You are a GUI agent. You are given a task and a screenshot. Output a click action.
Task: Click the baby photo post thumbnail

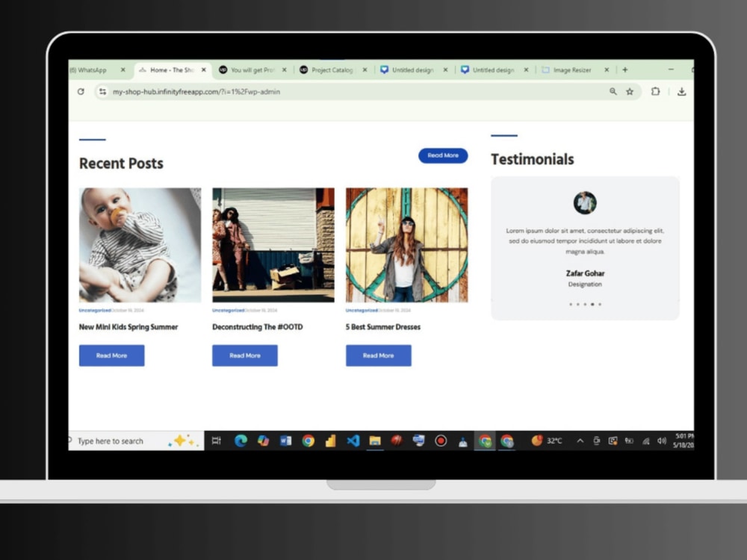[140, 245]
